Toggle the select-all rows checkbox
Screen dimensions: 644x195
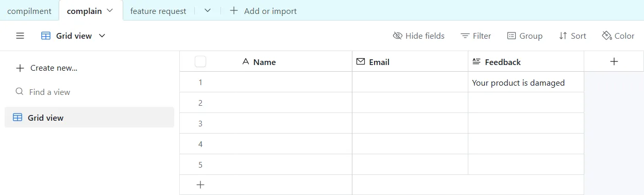(200, 61)
